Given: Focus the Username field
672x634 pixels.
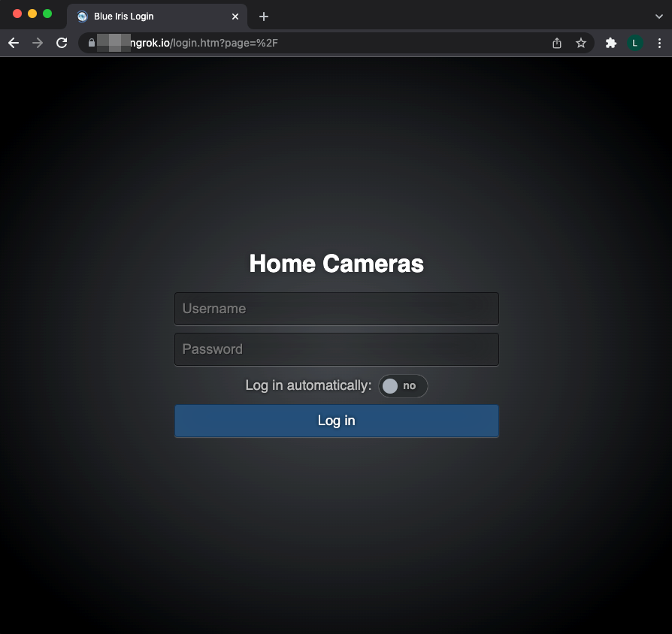Looking at the screenshot, I should tap(336, 309).
